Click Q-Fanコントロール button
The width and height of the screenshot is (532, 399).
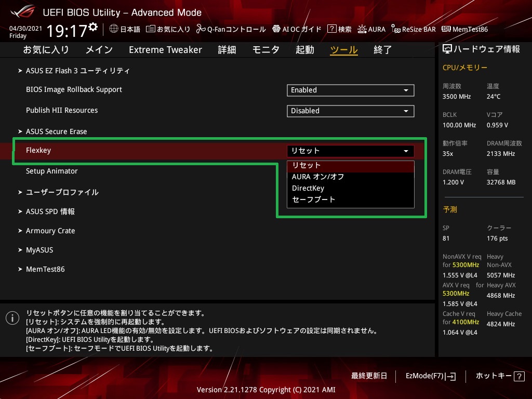coord(236,29)
